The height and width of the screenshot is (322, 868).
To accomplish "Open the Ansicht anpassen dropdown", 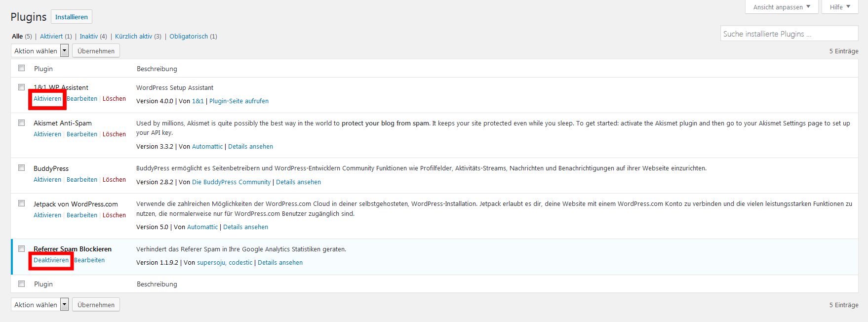I will click(782, 7).
